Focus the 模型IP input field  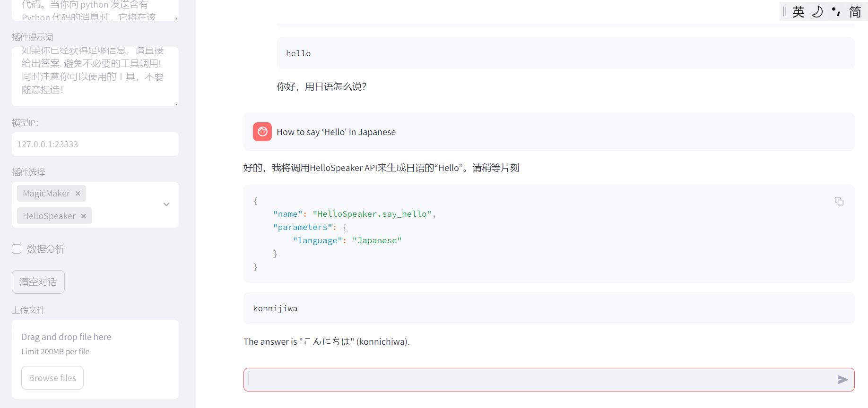click(x=95, y=144)
